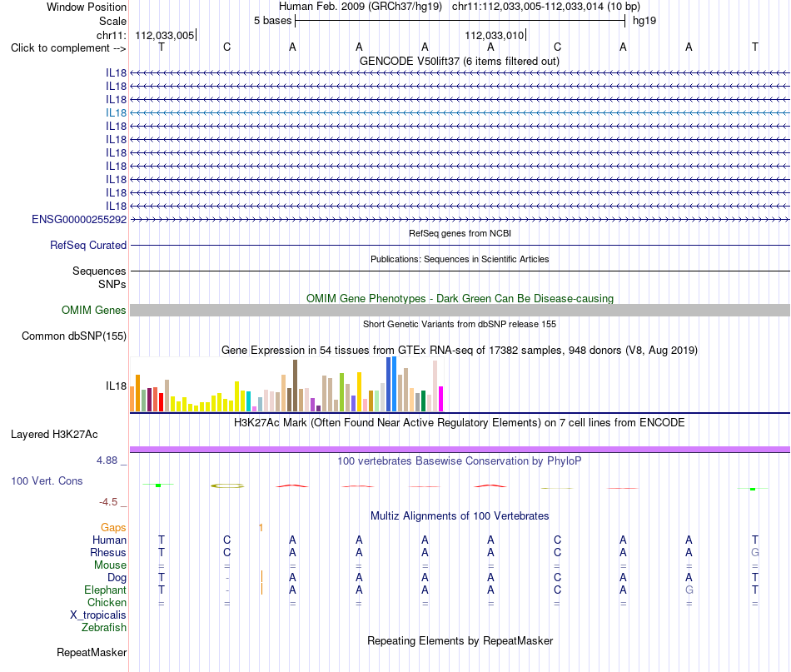Click the GTEx Gene Expression in 54 tissues title
Viewport: 791px width, 672px height.
[x=460, y=350]
